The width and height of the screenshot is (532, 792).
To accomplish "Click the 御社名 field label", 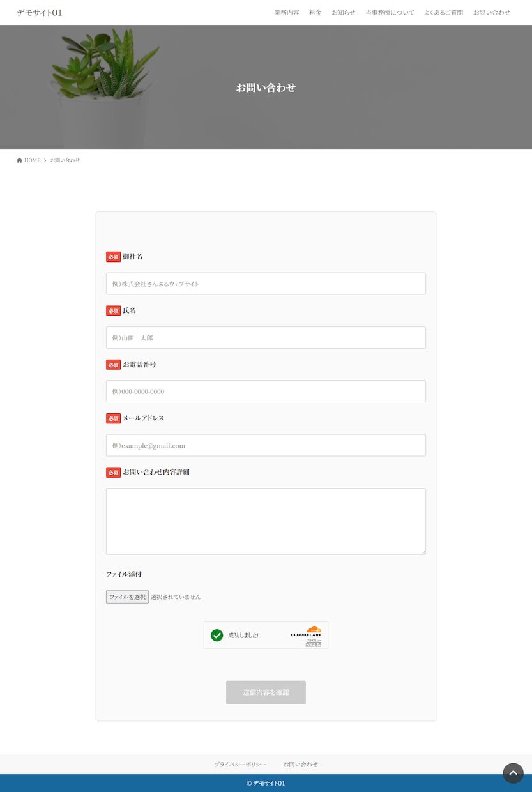I will [x=133, y=256].
